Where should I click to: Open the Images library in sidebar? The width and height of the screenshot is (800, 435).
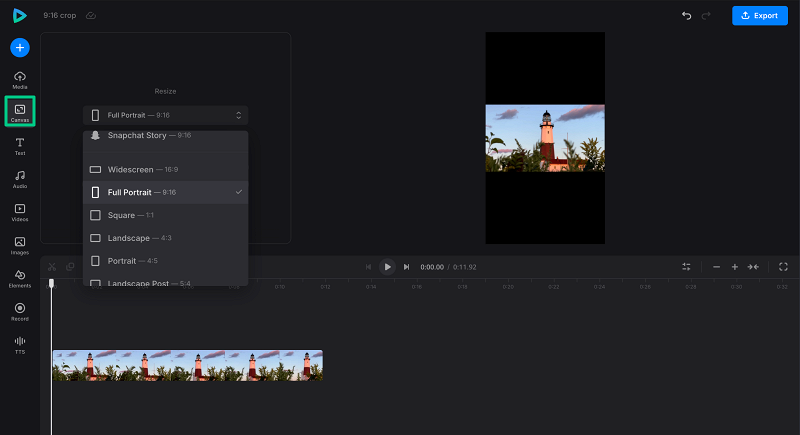coord(20,246)
